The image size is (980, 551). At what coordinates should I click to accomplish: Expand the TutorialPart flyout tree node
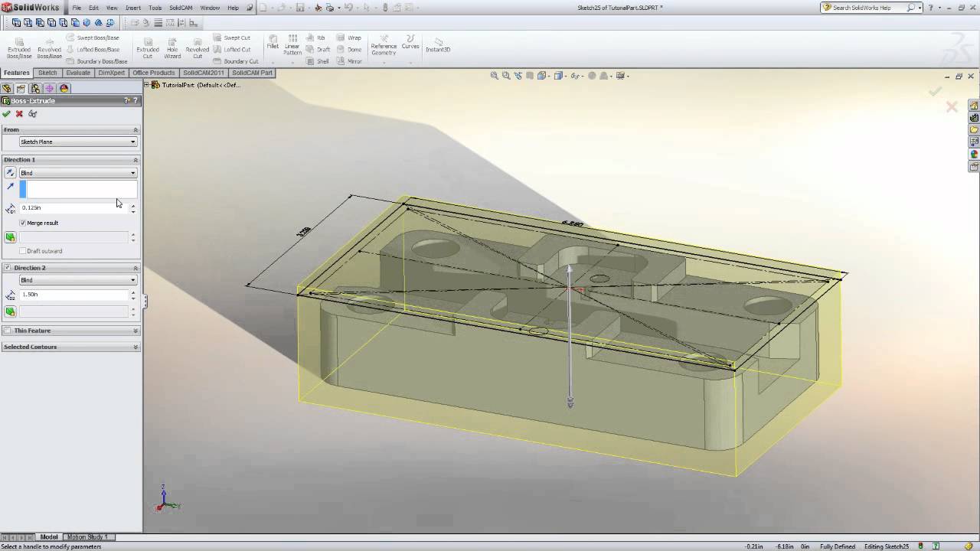(x=146, y=85)
